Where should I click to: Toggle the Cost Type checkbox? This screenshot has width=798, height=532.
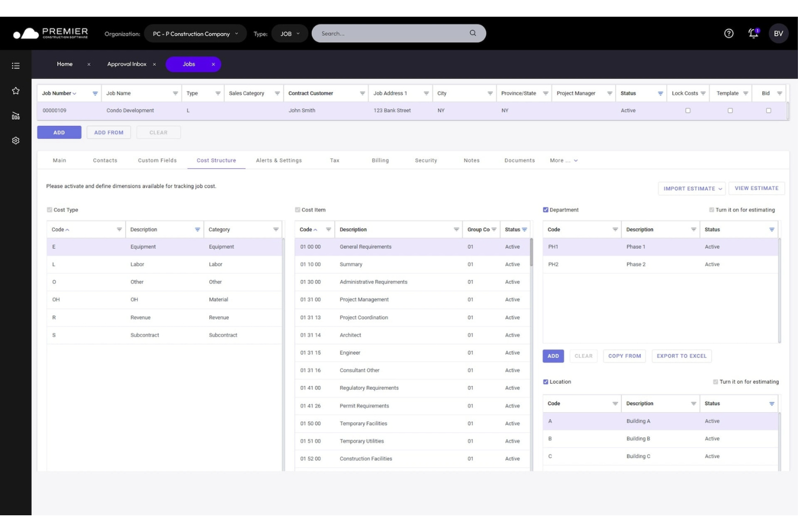(50, 210)
